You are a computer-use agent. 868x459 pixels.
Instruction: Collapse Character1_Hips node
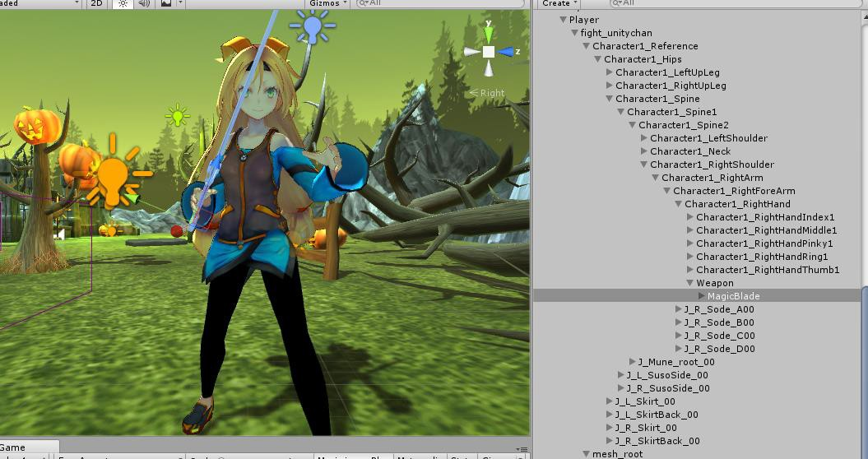[598, 59]
